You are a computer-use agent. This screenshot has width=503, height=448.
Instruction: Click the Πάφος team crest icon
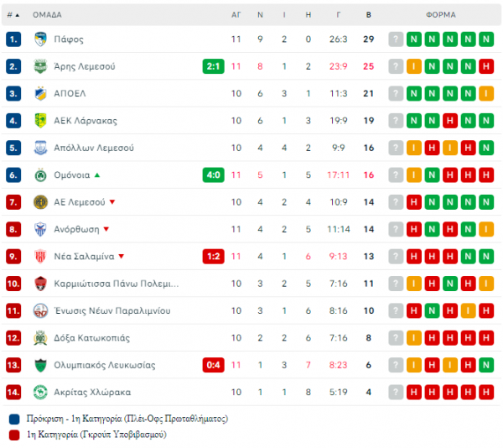40,39
